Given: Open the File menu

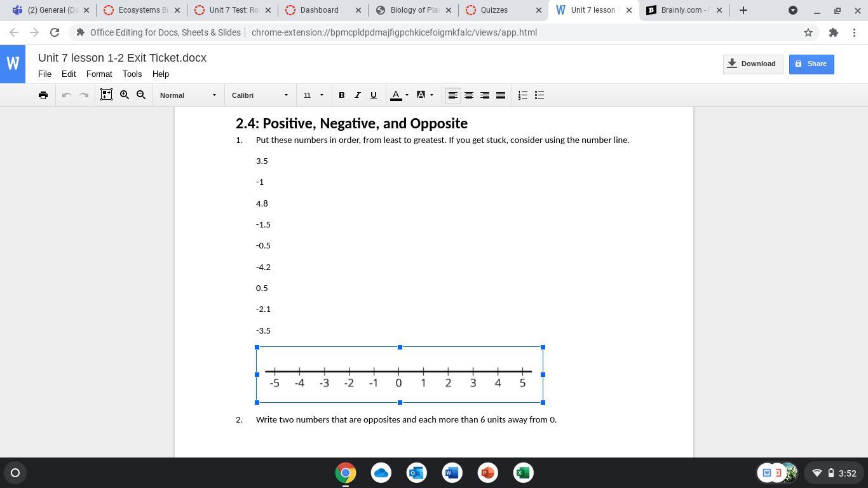Looking at the screenshot, I should 44,74.
